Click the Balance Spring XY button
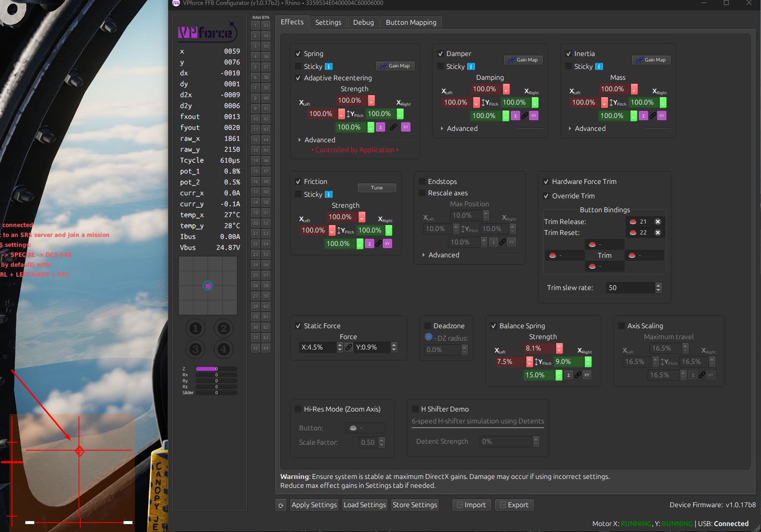Screen dimensions: 761x532 coord(587,375)
